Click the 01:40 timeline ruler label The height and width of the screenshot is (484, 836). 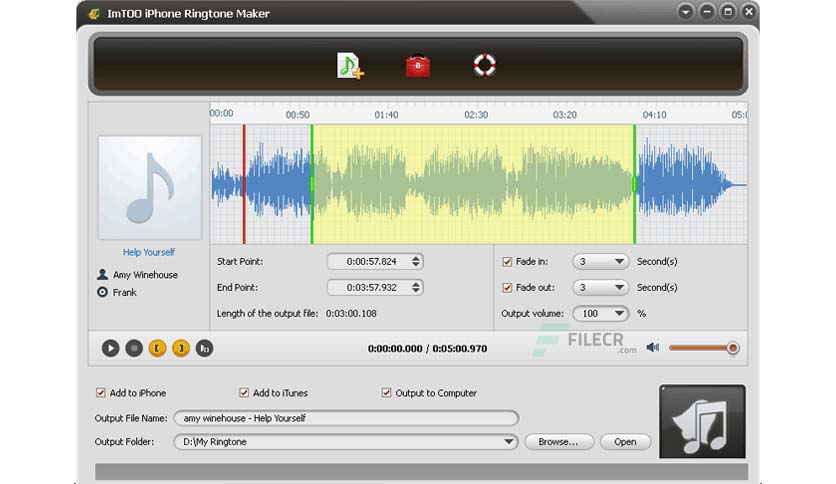pyautogui.click(x=386, y=115)
